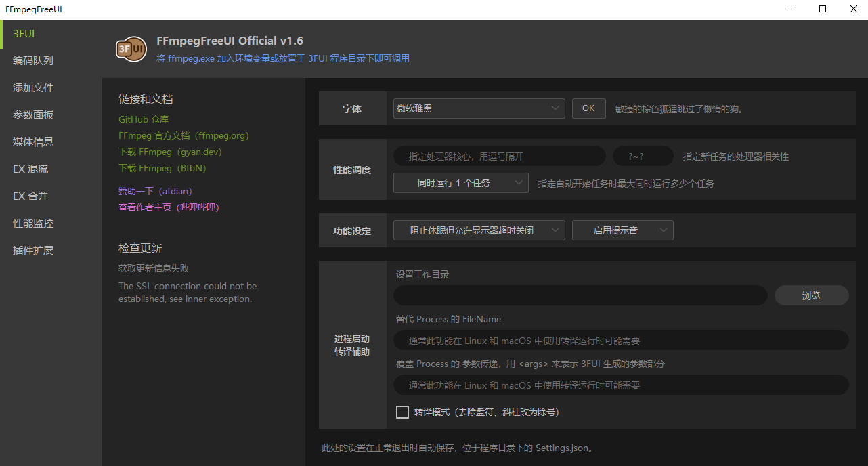Expand the 微软雅黑 font dropdown
Screen dimensions: 868x466
click(x=479, y=108)
